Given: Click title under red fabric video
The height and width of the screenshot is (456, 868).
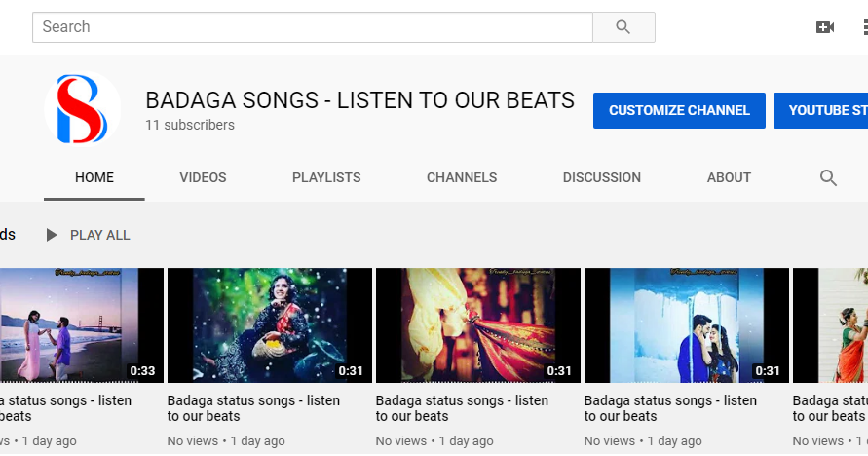Looking at the screenshot, I should 462,408.
